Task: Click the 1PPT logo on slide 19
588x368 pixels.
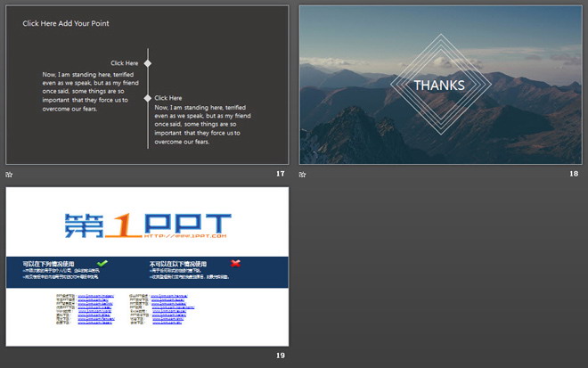Action: click(x=148, y=225)
